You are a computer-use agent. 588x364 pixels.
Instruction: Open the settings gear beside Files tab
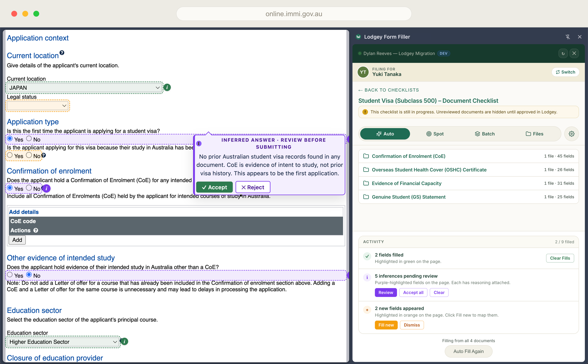pos(572,134)
